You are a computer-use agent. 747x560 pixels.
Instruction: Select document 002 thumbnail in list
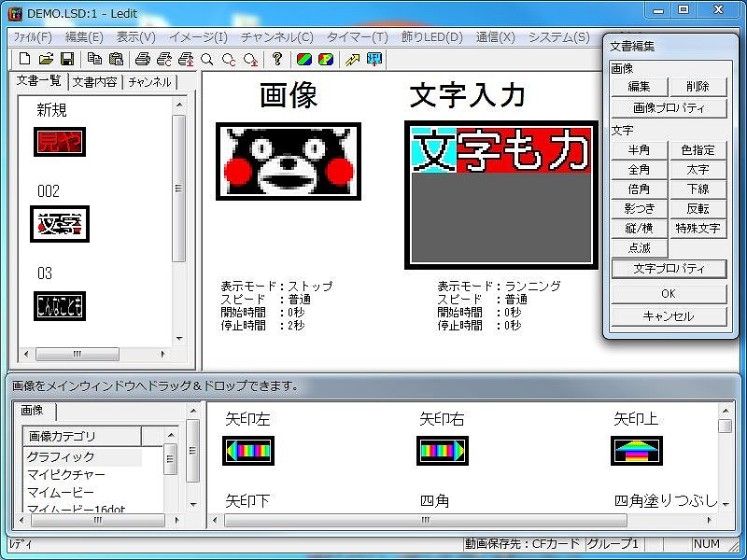coord(59,224)
